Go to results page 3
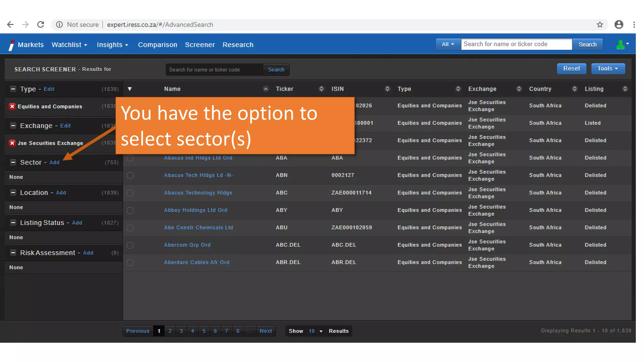The height and width of the screenshot is (362, 644). pos(181,331)
